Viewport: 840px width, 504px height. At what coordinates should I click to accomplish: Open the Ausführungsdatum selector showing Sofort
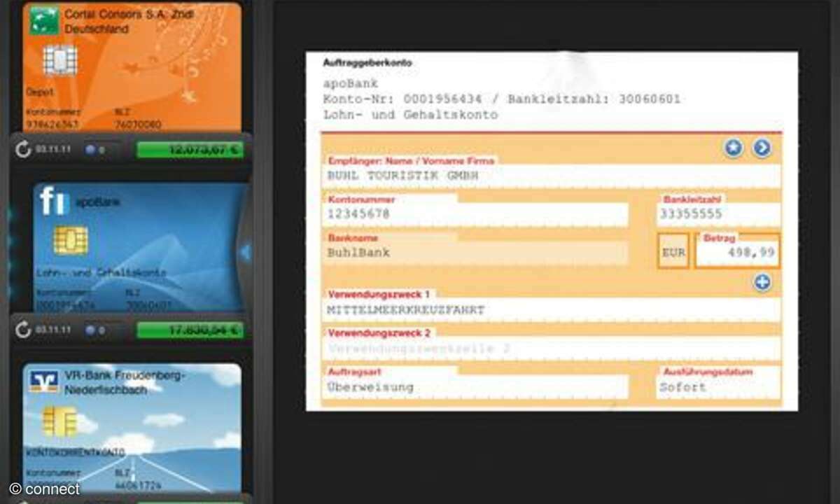[x=719, y=387]
